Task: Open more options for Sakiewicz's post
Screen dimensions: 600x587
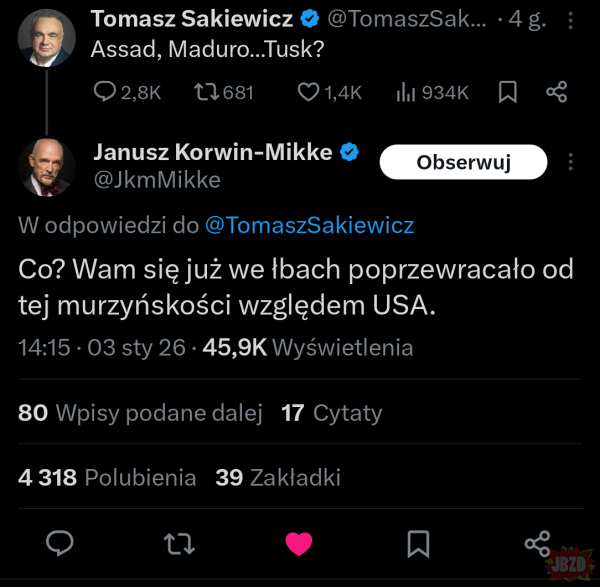Action: (571, 21)
